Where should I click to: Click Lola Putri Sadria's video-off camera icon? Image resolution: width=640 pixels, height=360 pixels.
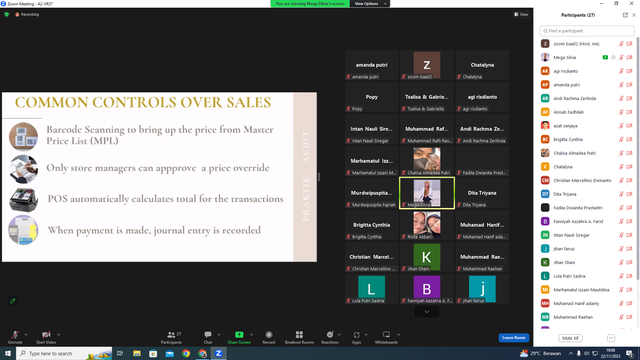[629, 276]
